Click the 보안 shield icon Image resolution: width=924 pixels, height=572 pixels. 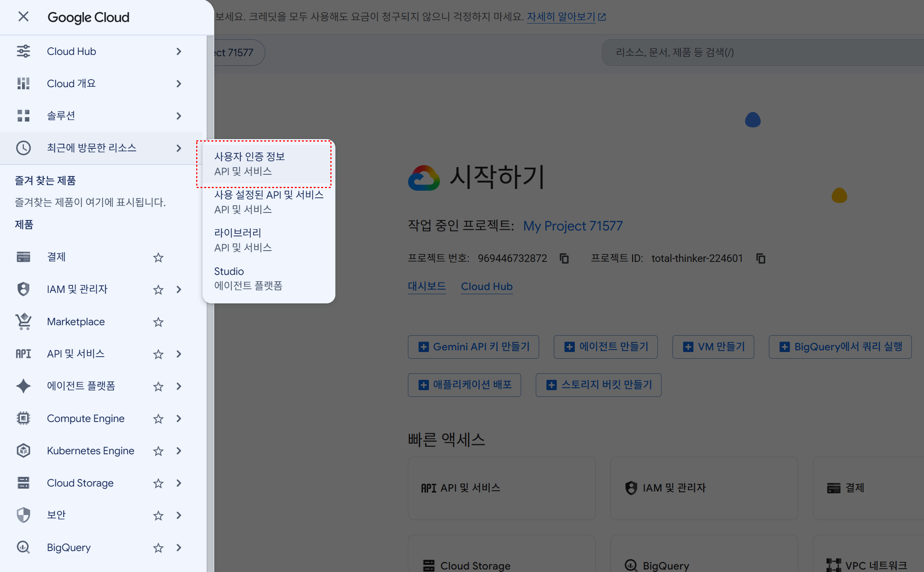pos(23,515)
